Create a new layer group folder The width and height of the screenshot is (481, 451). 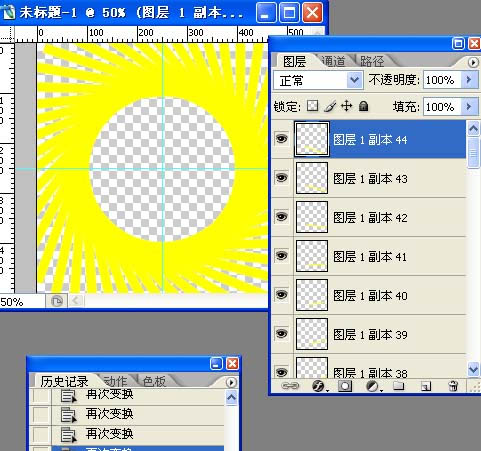pyautogui.click(x=399, y=386)
